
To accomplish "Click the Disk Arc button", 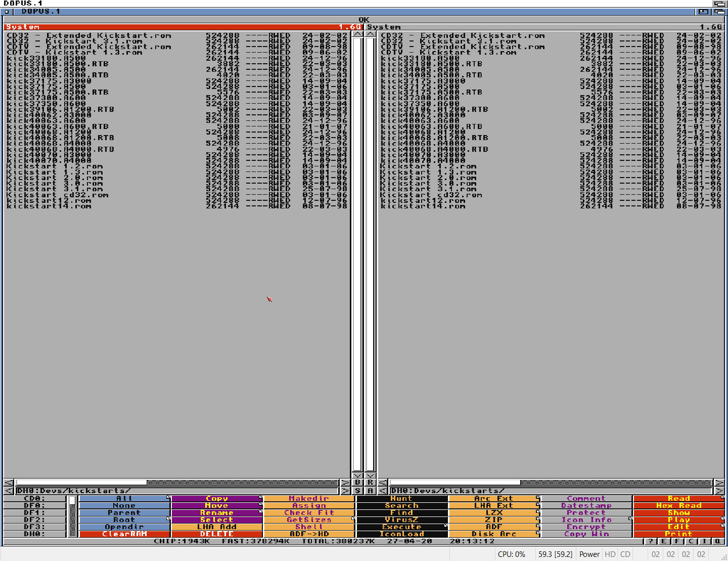I will [494, 534].
